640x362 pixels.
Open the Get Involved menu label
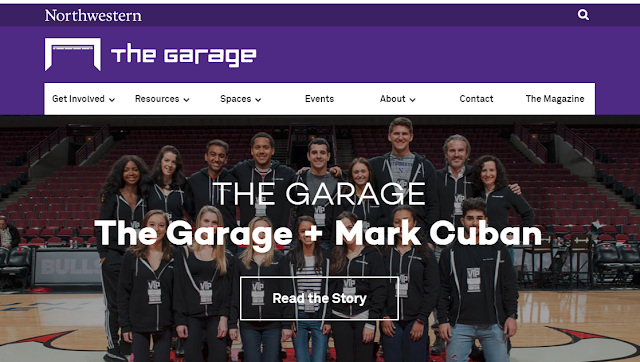coord(78,99)
